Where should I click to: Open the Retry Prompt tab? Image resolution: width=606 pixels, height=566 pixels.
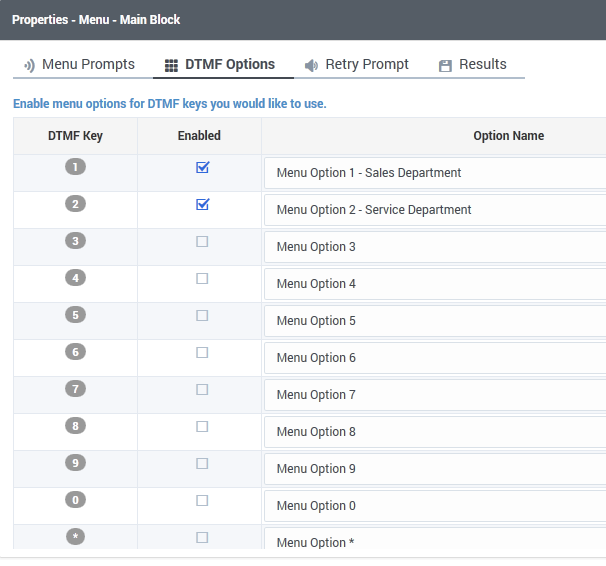click(x=357, y=64)
